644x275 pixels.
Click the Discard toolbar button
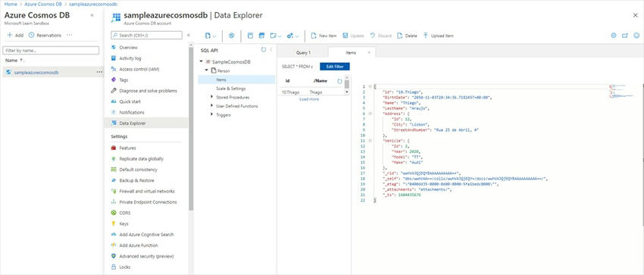pyautogui.click(x=381, y=36)
